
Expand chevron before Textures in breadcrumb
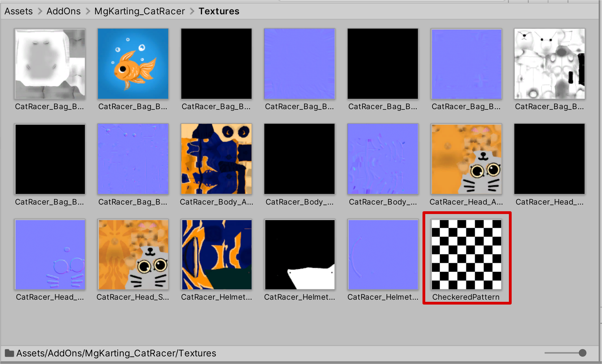pos(192,11)
